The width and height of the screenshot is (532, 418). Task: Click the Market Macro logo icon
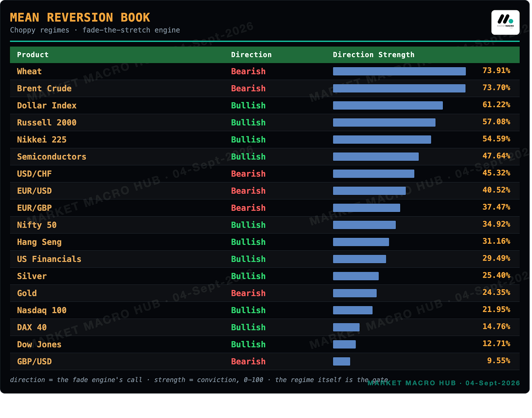(x=505, y=22)
